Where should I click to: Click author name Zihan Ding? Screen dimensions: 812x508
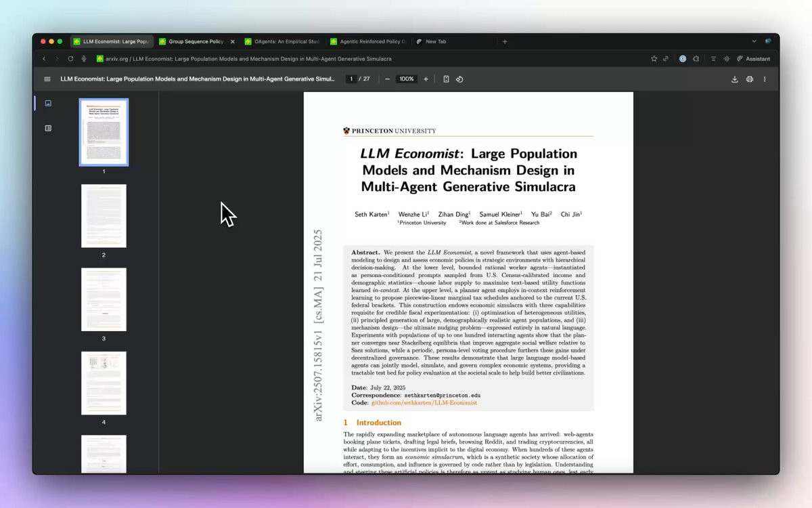pos(454,214)
